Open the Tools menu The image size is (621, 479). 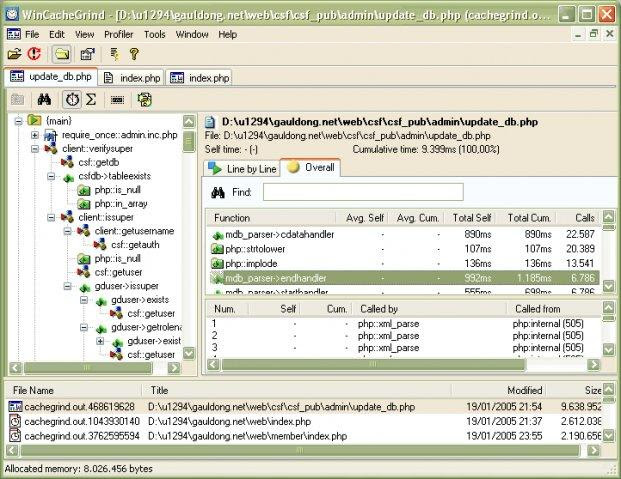[154, 34]
